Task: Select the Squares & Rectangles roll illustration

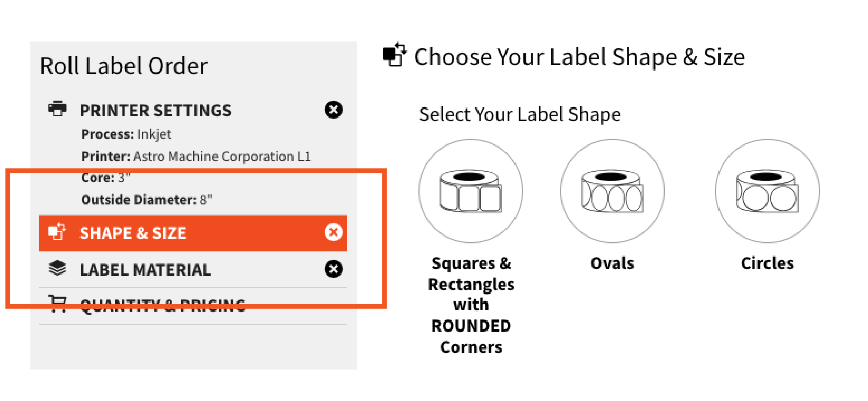Action: tap(471, 190)
